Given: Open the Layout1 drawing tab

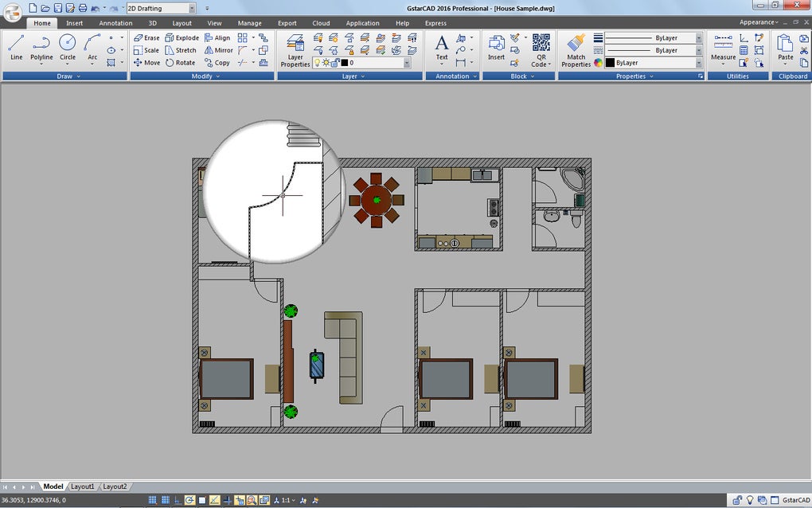Looking at the screenshot, I should pos(83,487).
